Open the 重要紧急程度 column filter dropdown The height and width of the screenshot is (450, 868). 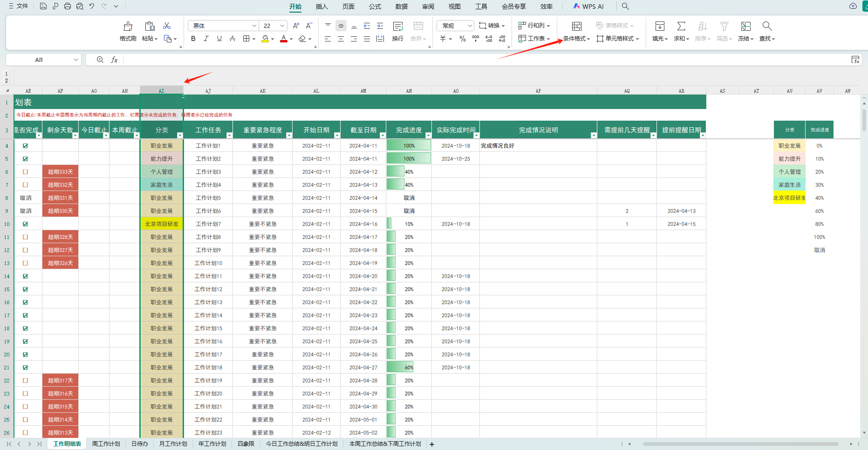pos(289,136)
